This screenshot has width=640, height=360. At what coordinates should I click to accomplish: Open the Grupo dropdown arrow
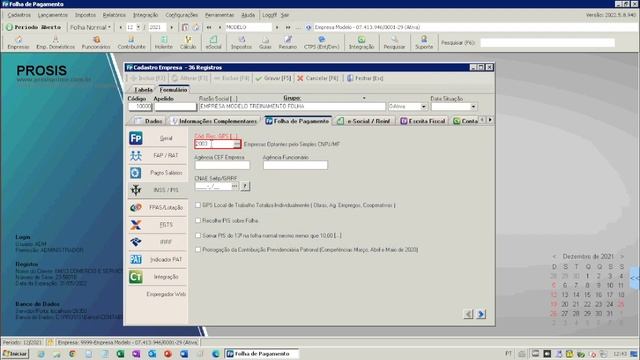tap(364, 98)
